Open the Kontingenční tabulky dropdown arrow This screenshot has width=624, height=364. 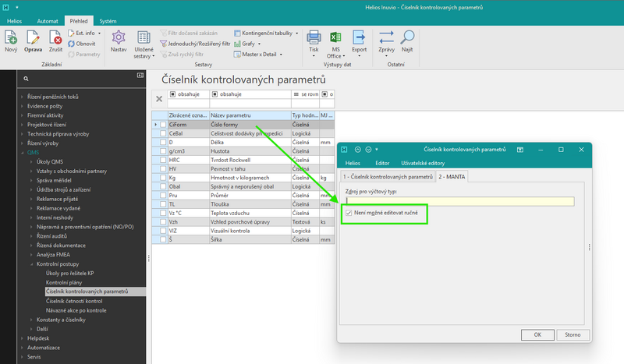tap(297, 34)
